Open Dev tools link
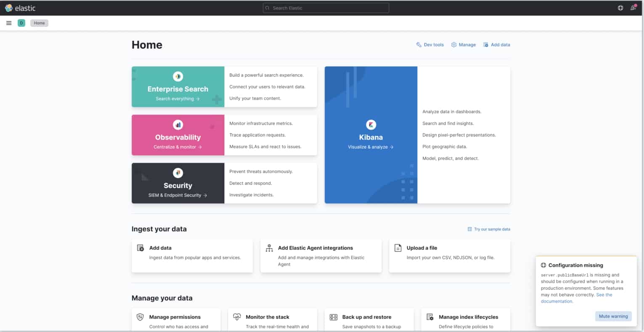 [x=430, y=45]
